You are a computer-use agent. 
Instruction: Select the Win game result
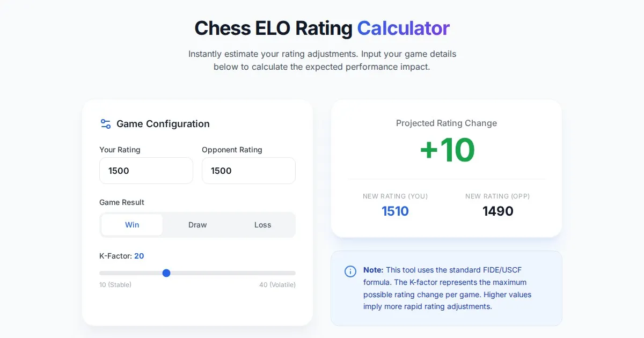[132, 225]
